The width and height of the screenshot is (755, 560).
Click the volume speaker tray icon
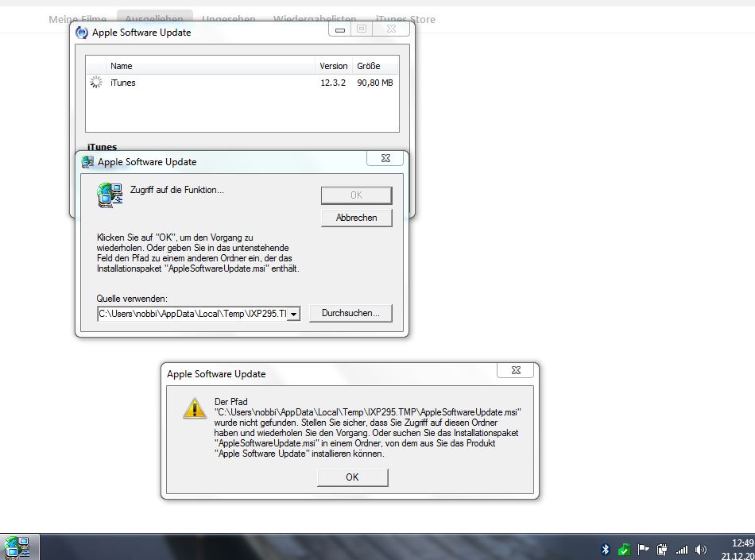(x=701, y=549)
